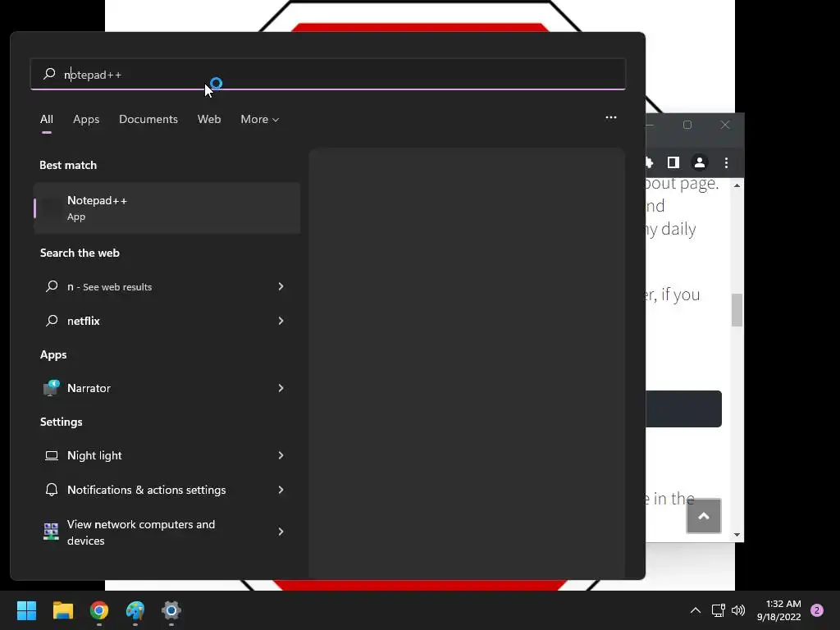Open Settings gear from the taskbar
The width and height of the screenshot is (840, 630).
tap(171, 610)
